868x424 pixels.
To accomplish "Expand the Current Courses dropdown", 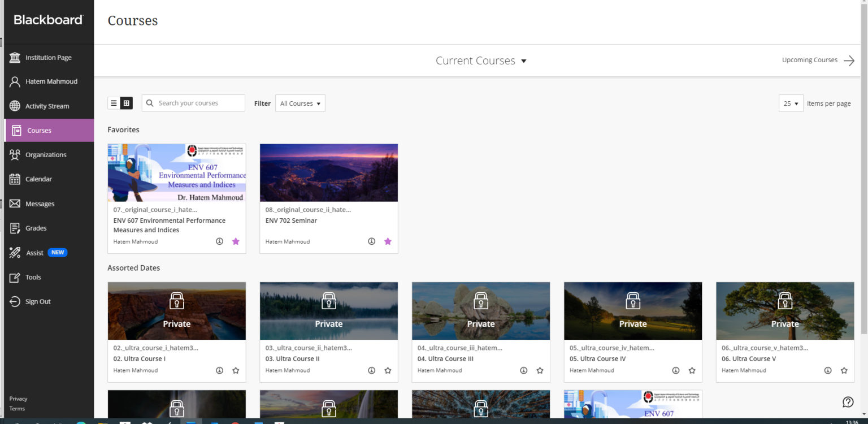I will pyautogui.click(x=481, y=60).
